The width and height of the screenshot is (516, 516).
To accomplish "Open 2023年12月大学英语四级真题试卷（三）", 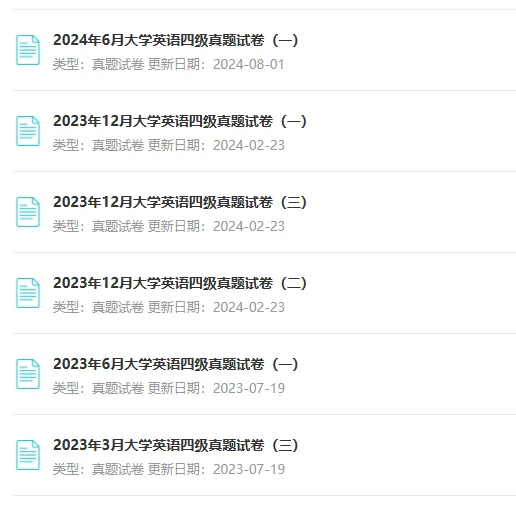I will [180, 202].
